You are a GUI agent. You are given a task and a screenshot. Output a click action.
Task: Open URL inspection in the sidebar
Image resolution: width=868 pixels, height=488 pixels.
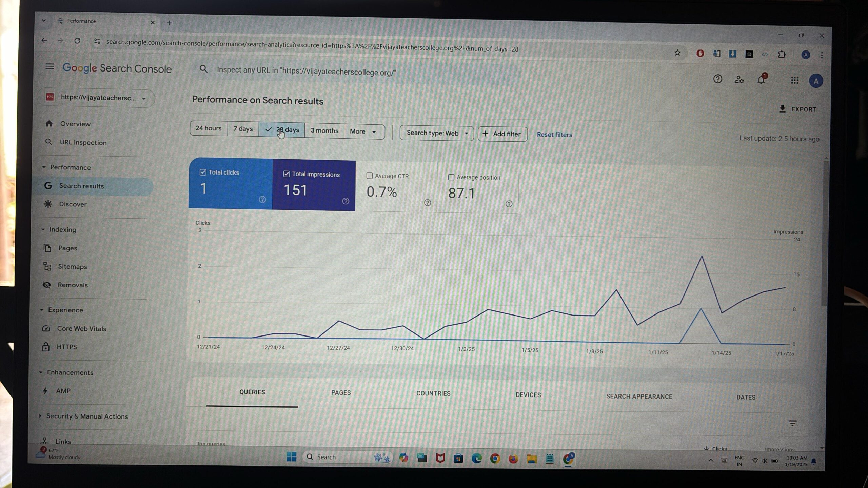(83, 142)
